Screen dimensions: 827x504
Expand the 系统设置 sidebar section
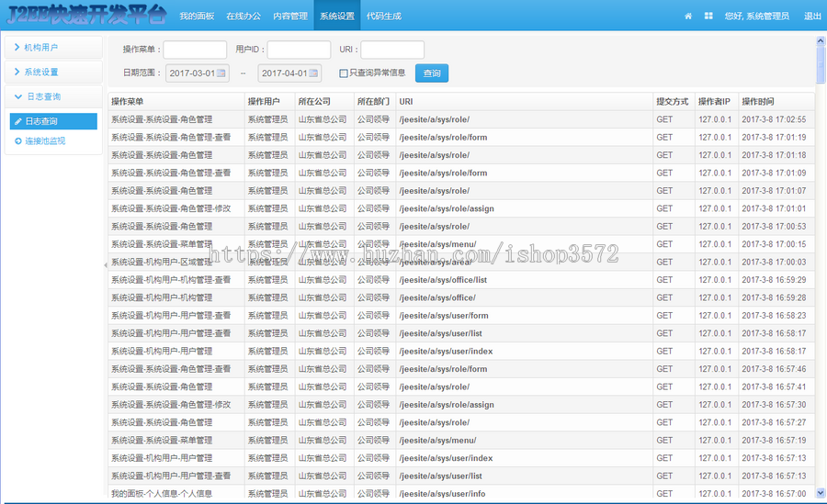(x=53, y=73)
